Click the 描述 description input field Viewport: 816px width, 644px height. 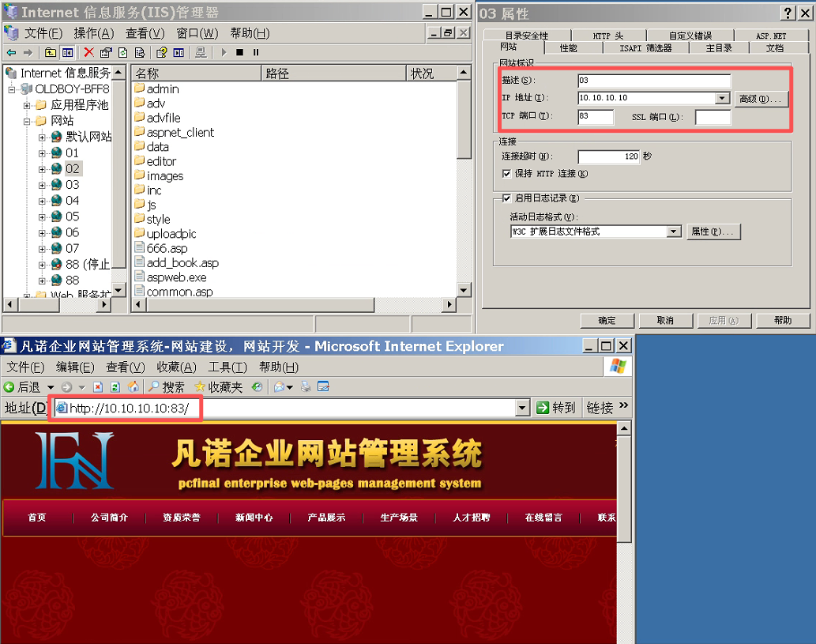tap(654, 80)
